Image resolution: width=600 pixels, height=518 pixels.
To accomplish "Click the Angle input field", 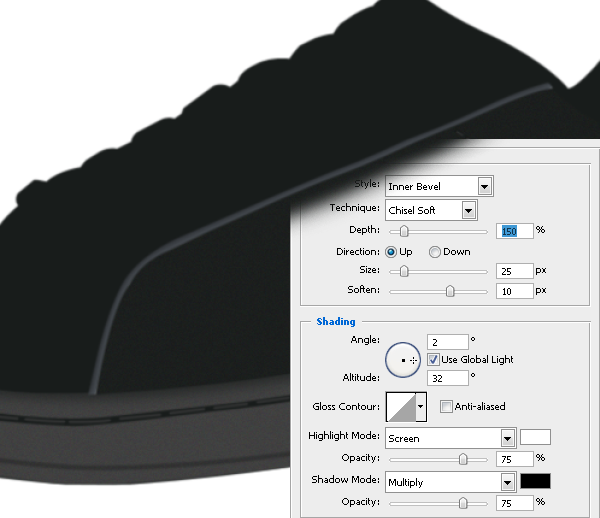I will (448, 342).
